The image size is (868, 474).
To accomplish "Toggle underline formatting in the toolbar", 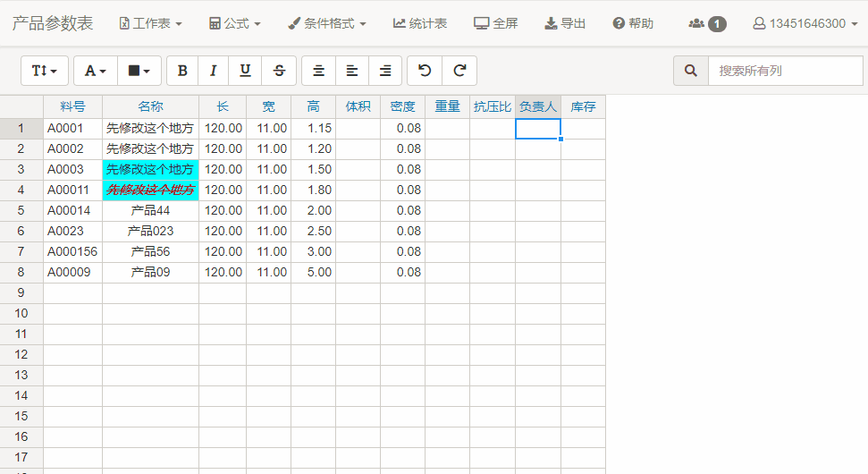I will (x=244, y=71).
